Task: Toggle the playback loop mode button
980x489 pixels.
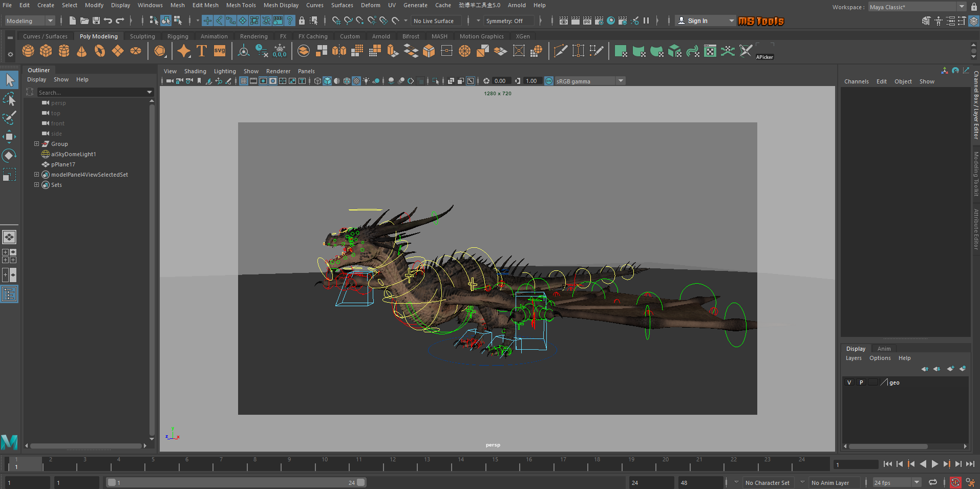Action: click(933, 482)
